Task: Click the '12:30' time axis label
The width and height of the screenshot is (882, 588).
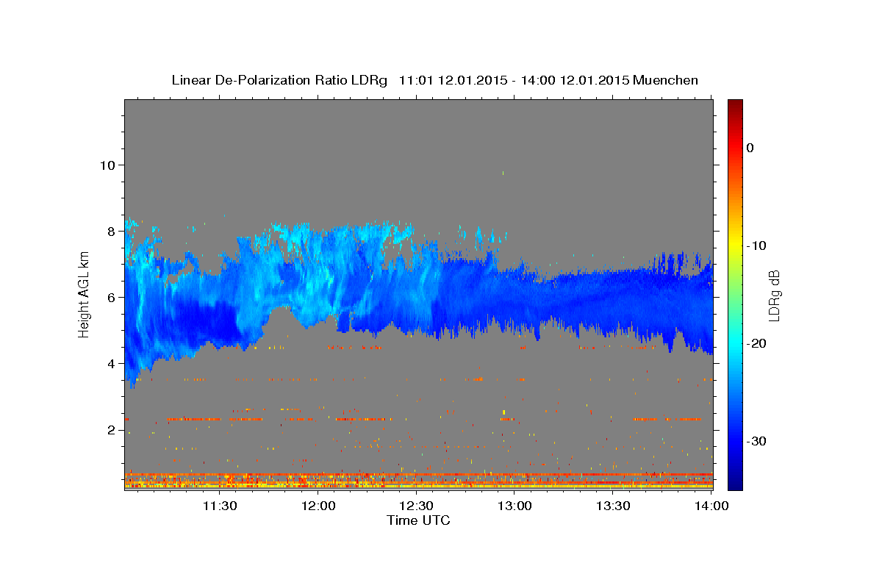Action: click(416, 506)
